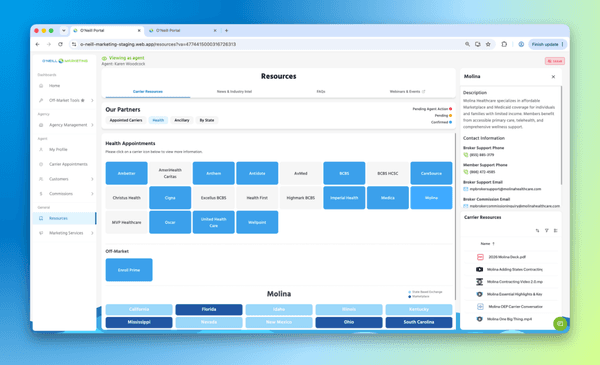Screen dimensions: 600x365
Task: Click the red Issue button
Action: click(x=554, y=61)
